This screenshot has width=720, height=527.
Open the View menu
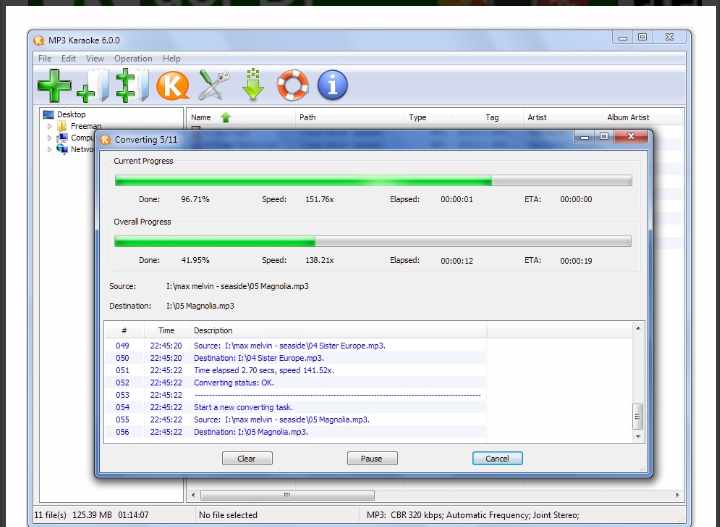tap(95, 59)
